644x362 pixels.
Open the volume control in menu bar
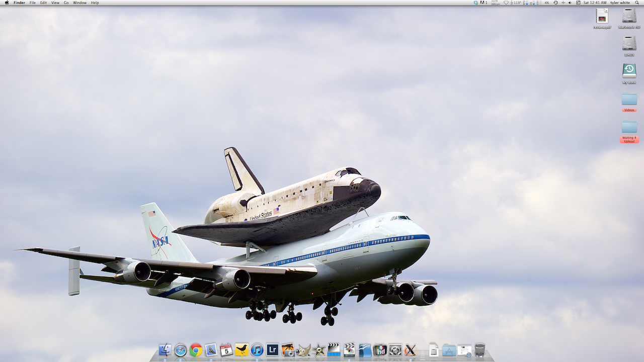[x=570, y=3]
